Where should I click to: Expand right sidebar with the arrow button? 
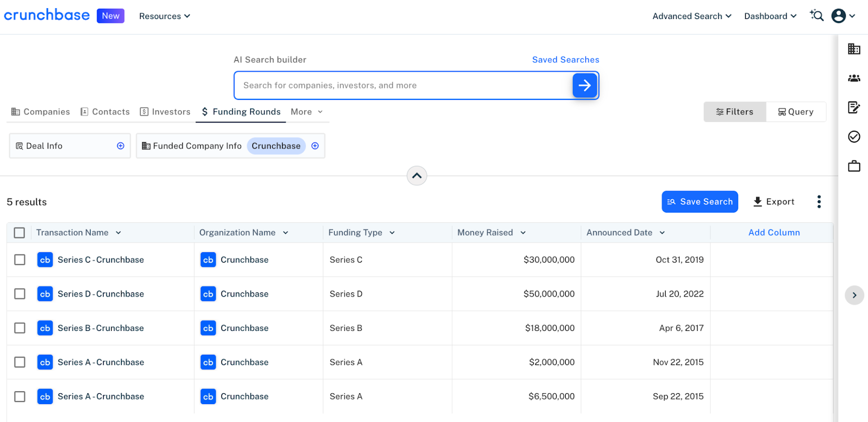pos(854,295)
